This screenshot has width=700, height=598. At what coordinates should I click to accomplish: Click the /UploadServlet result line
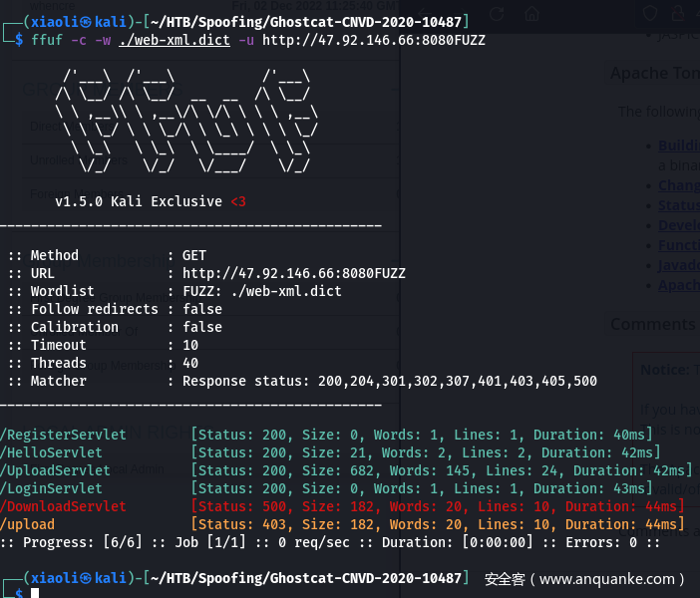tap(346, 470)
